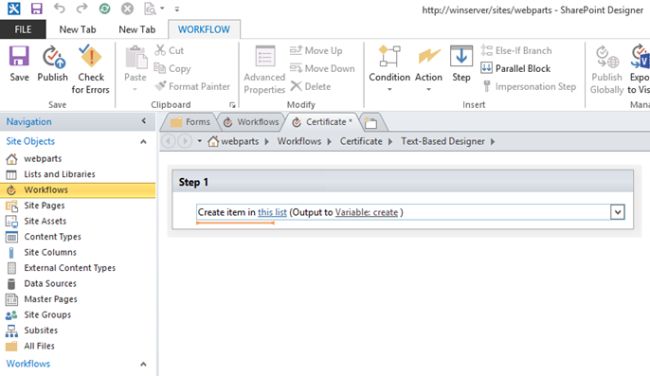Switch to the Forms document tab
The image size is (650, 376).
pos(190,122)
